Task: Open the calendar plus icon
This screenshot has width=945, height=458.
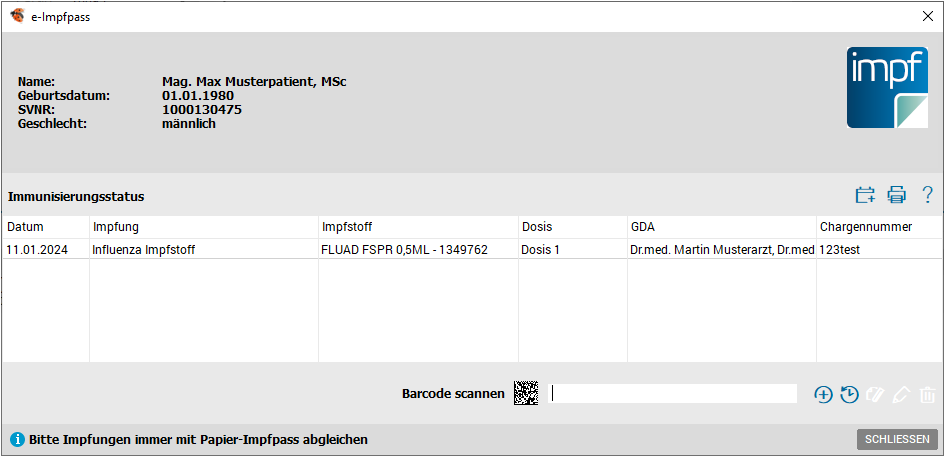Action: pyautogui.click(x=865, y=195)
